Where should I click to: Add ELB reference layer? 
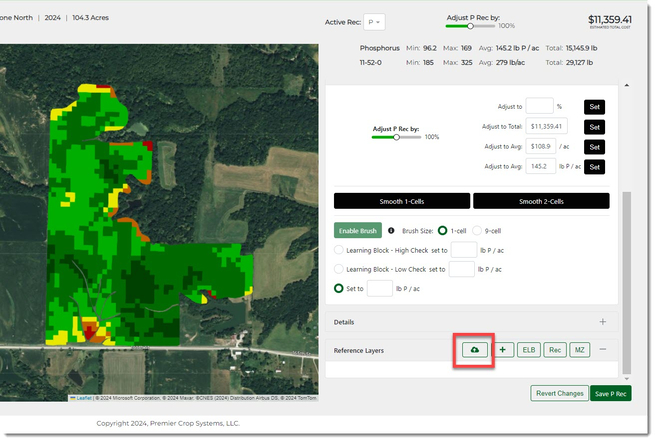coord(529,350)
